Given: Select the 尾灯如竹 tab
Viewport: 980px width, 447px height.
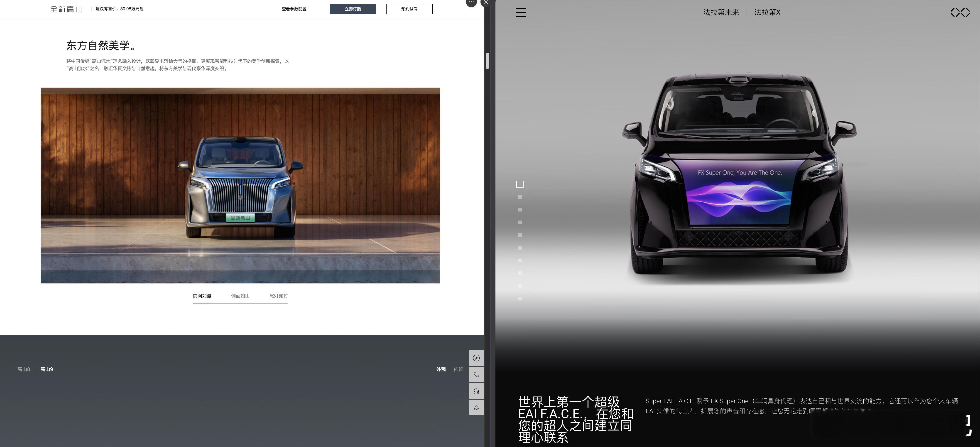Looking at the screenshot, I should [x=279, y=296].
